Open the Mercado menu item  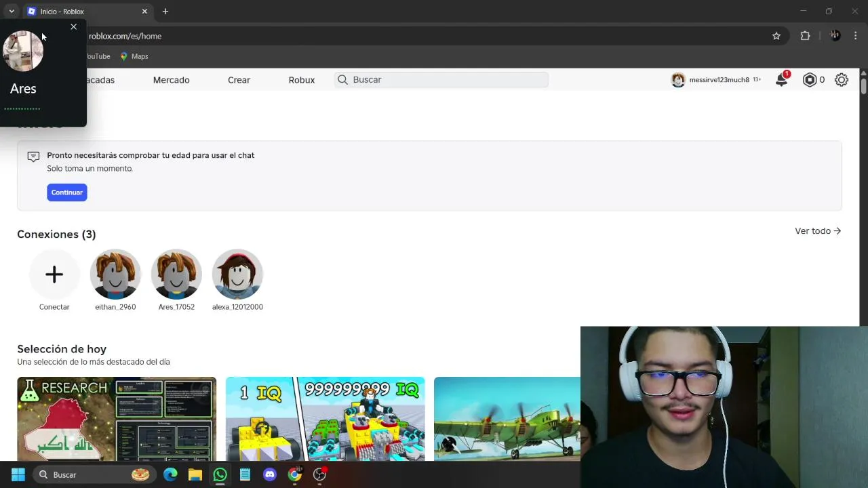pos(171,80)
